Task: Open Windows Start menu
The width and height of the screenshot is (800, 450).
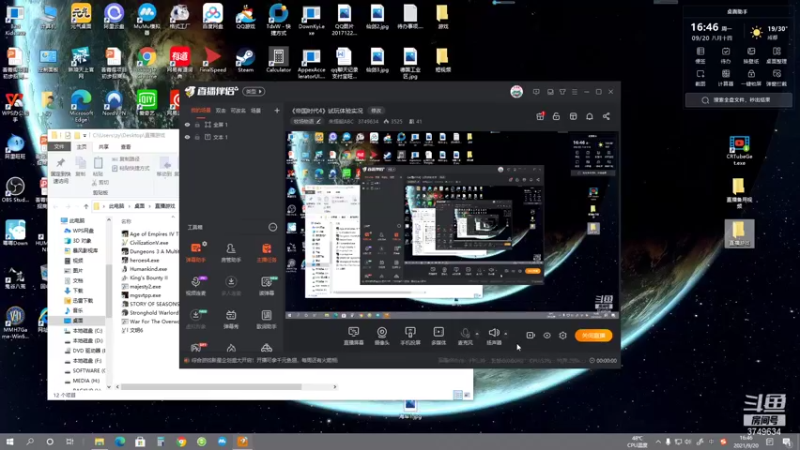Action: click(10, 442)
